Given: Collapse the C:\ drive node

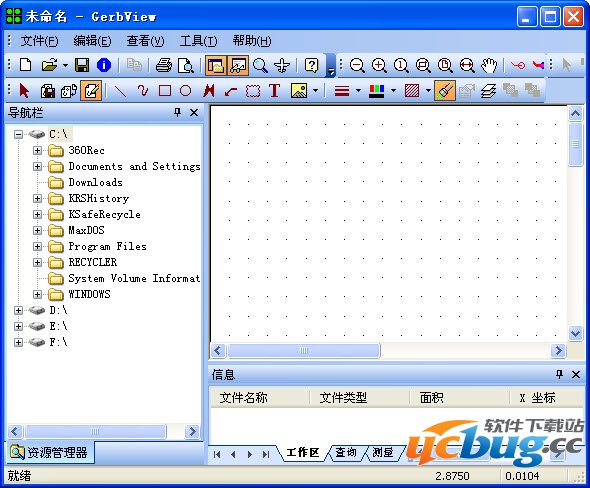Looking at the screenshot, I should 18,134.
